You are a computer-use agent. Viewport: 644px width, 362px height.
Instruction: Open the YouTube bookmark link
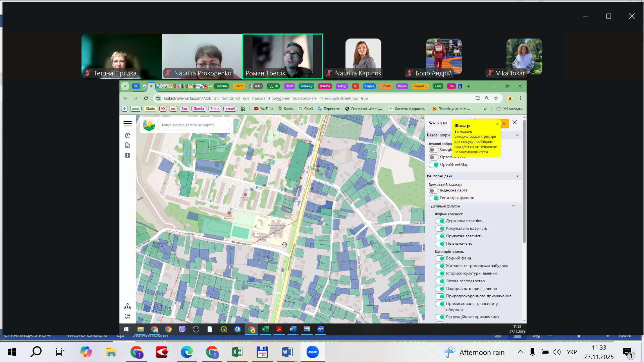point(264,109)
